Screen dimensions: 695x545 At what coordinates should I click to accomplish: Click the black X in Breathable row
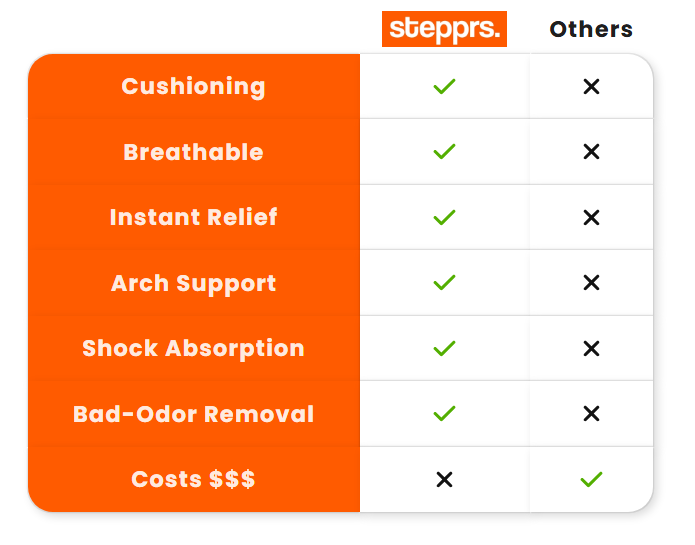pyautogui.click(x=591, y=152)
